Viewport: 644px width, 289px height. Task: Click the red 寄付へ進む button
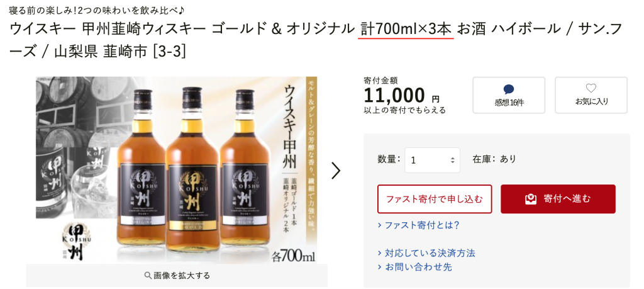pyautogui.click(x=558, y=199)
